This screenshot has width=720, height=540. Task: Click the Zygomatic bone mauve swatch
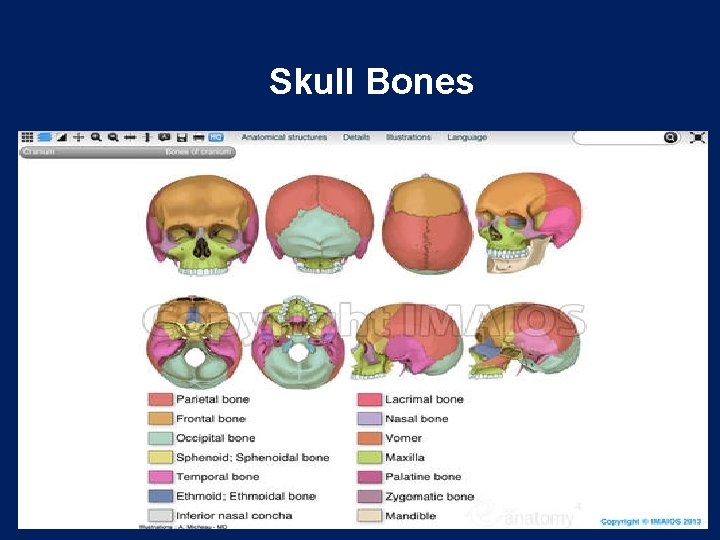pyautogui.click(x=370, y=496)
